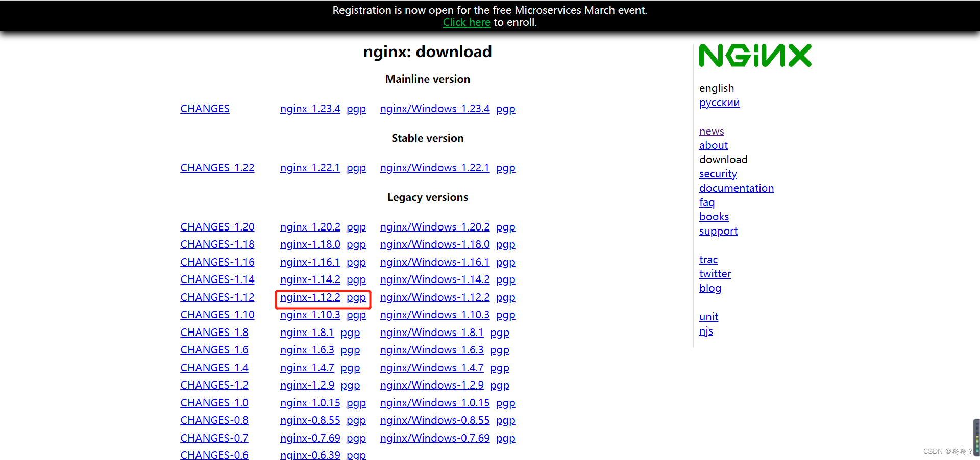Download nginx-1.20.2
The width and height of the screenshot is (980, 460).
pos(310,227)
